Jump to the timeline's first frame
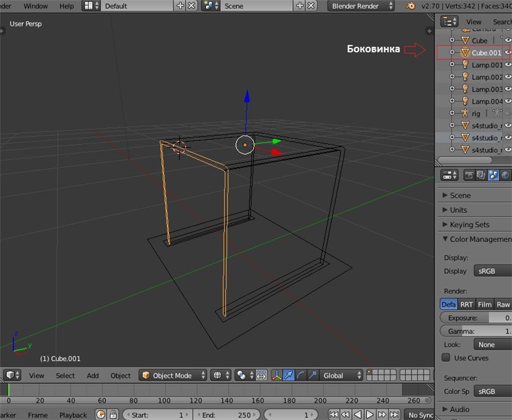512x420 pixels. [x=334, y=415]
